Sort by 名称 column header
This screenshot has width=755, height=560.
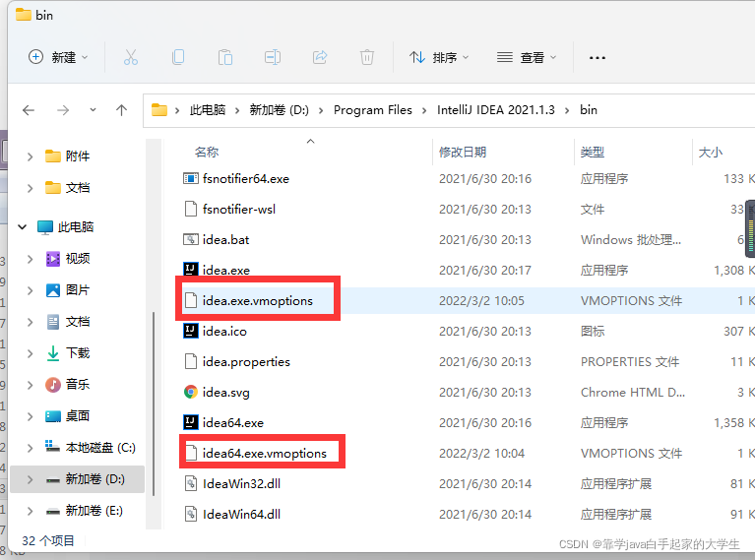(x=207, y=153)
